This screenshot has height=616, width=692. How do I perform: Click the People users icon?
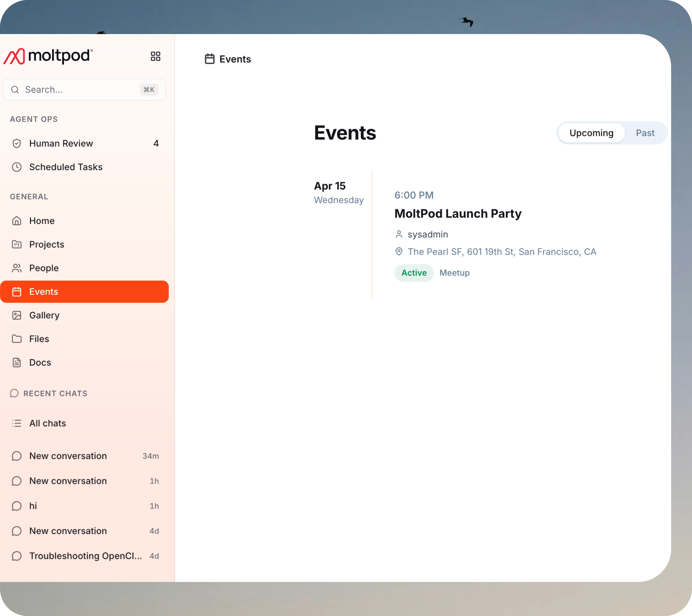(x=16, y=268)
